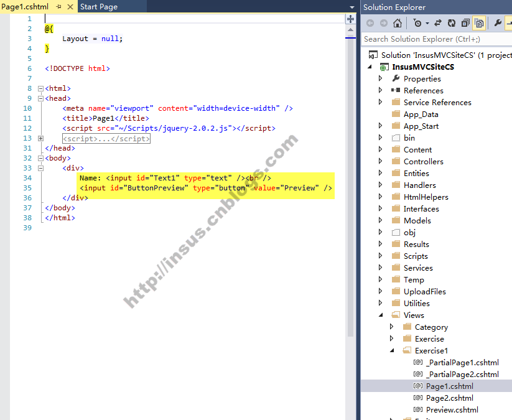Collapse the body element outline at line 32
Screen dimensions: 512x420
pyautogui.click(x=40, y=159)
